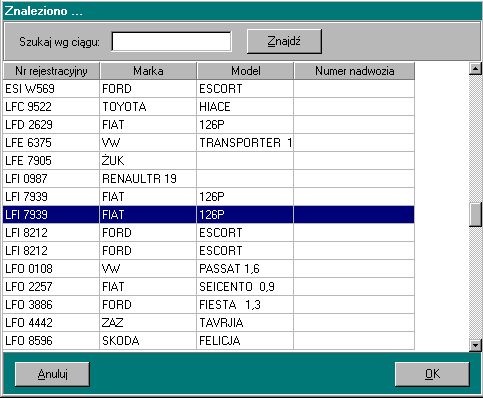
Task: Click the ŻUK marka cell
Action: tap(148, 161)
